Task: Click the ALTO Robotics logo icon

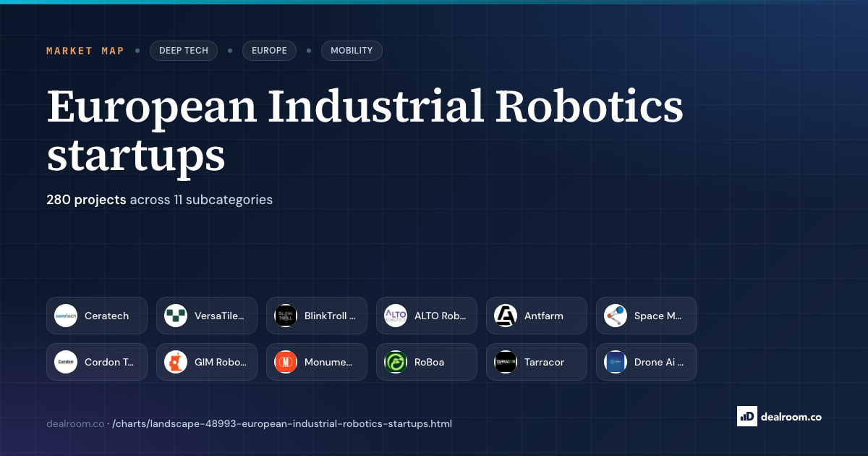Action: pos(396,316)
